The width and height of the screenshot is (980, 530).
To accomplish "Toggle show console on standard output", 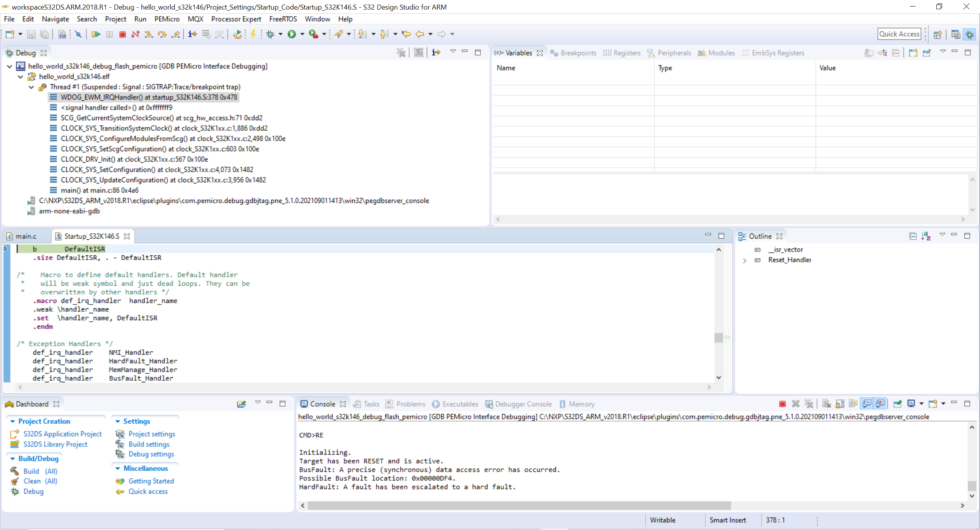I will 867,404.
